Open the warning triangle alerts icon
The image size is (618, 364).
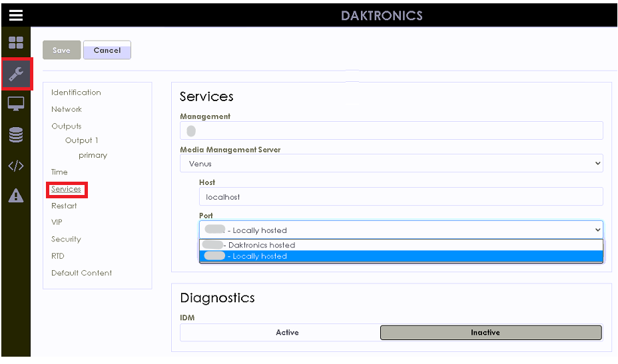(15, 196)
